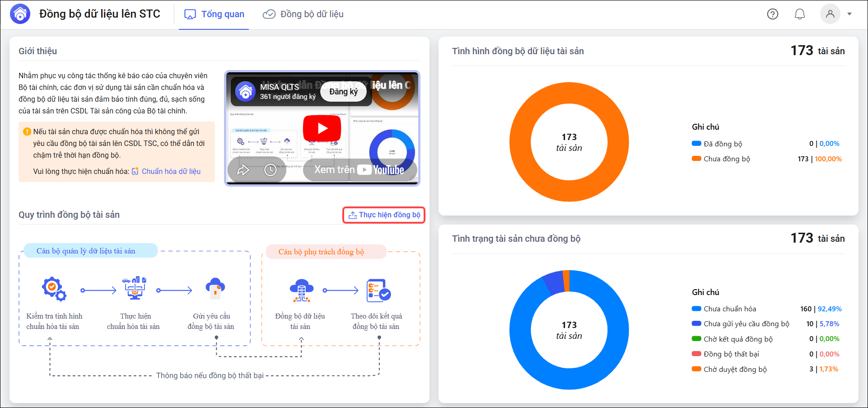Open the MISA QLTS channel name
The height and width of the screenshot is (408, 868).
pos(280,87)
